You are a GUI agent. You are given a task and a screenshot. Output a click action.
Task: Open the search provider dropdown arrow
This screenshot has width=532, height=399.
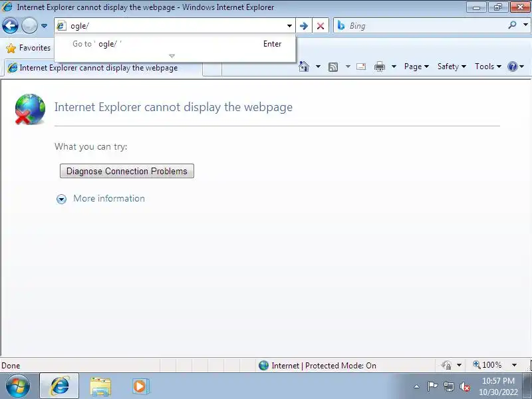pos(525,25)
